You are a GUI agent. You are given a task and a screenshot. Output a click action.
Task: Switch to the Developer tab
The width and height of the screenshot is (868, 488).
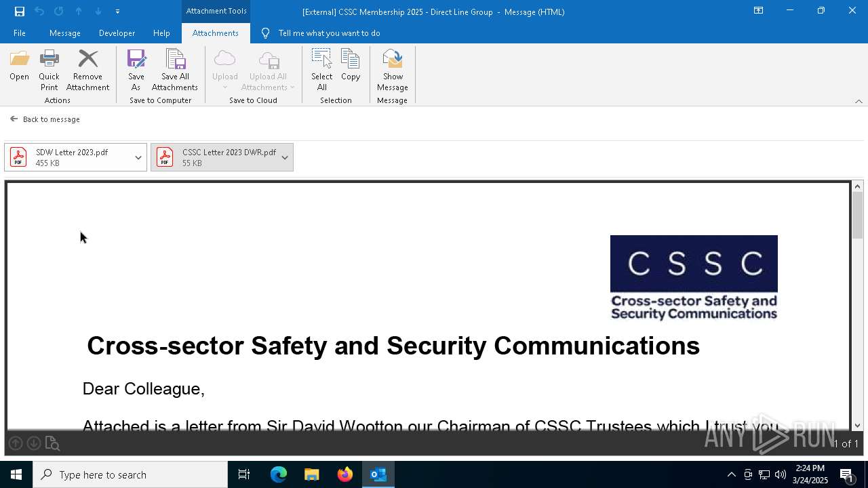[117, 33]
